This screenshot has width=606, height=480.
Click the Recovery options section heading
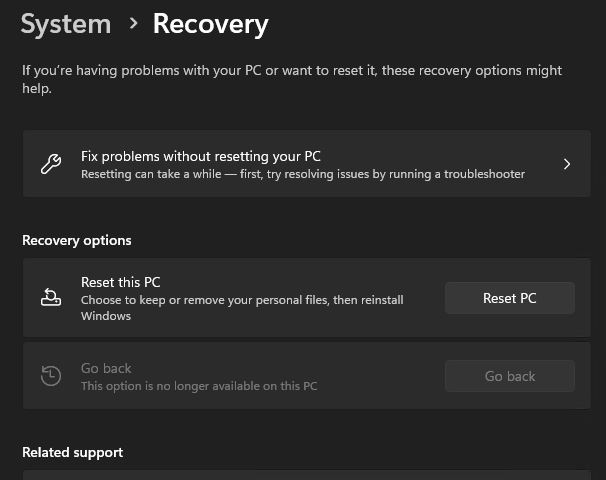(77, 240)
